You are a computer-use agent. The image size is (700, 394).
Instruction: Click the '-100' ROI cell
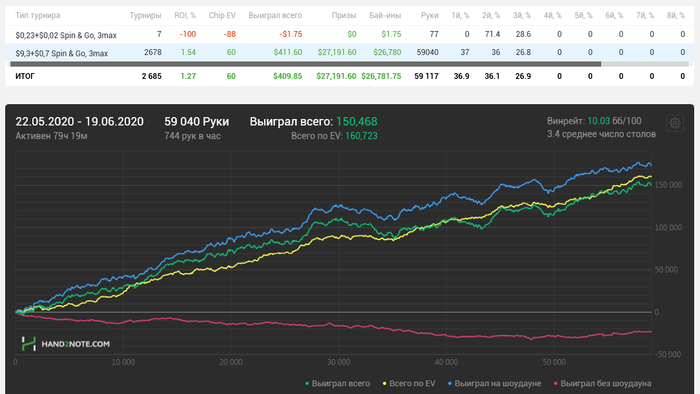188,34
